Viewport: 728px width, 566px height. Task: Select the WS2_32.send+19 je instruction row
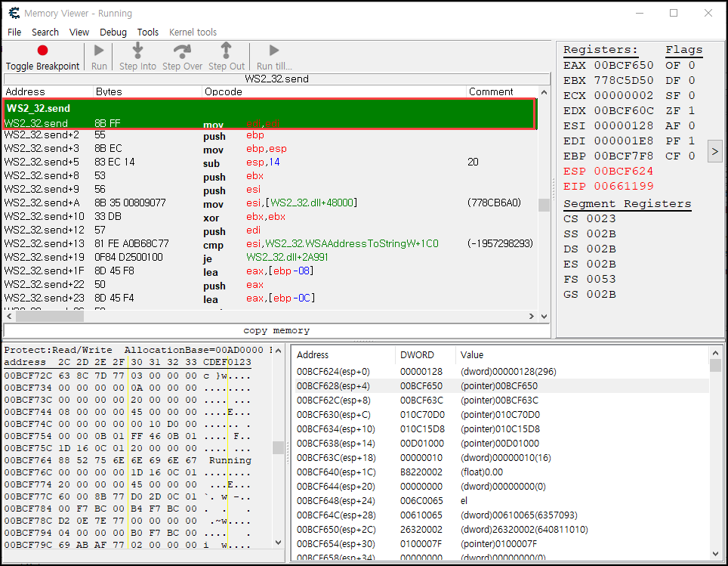coord(270,257)
